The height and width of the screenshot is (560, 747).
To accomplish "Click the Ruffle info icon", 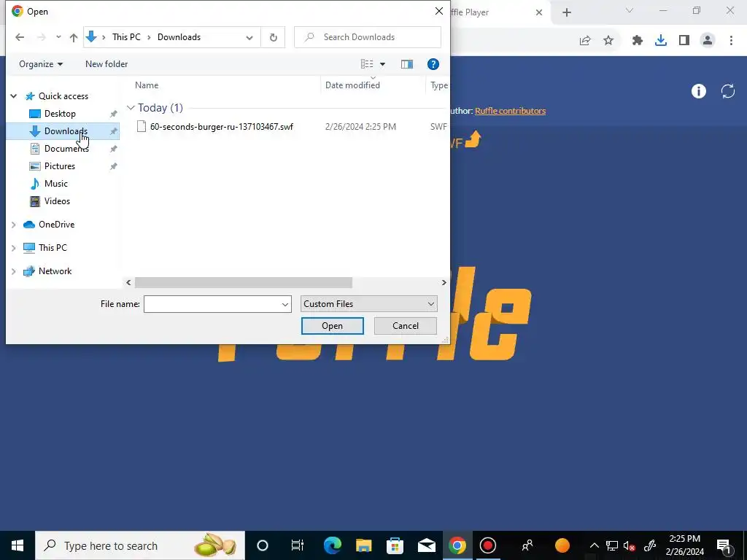I will [x=698, y=91].
